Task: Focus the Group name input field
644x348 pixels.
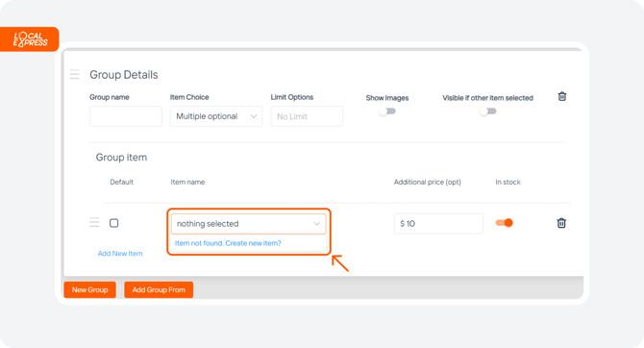Action: 126,116
